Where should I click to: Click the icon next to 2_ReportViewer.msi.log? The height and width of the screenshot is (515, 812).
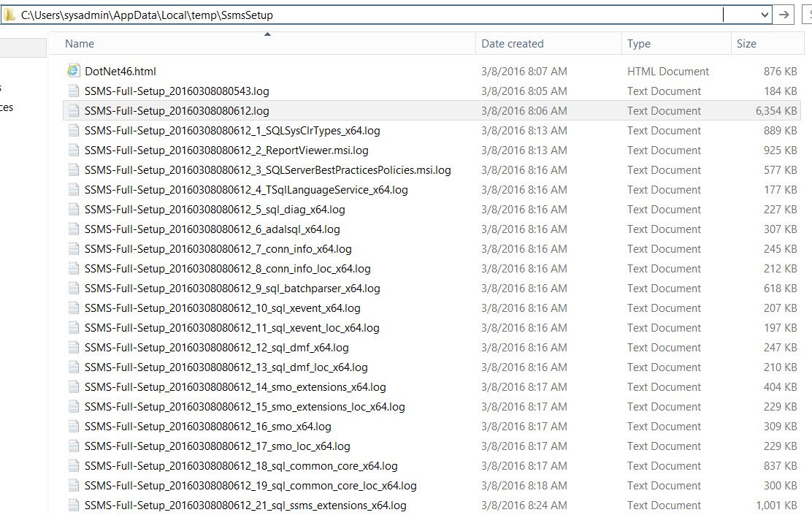coord(74,150)
